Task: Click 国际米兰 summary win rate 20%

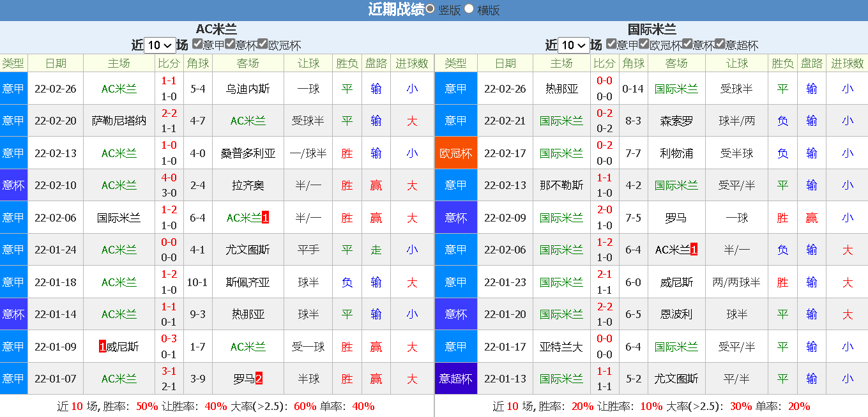Action: tap(582, 406)
